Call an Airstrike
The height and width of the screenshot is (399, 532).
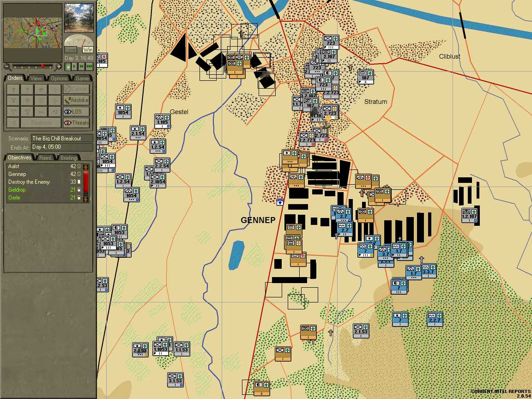click(76, 100)
